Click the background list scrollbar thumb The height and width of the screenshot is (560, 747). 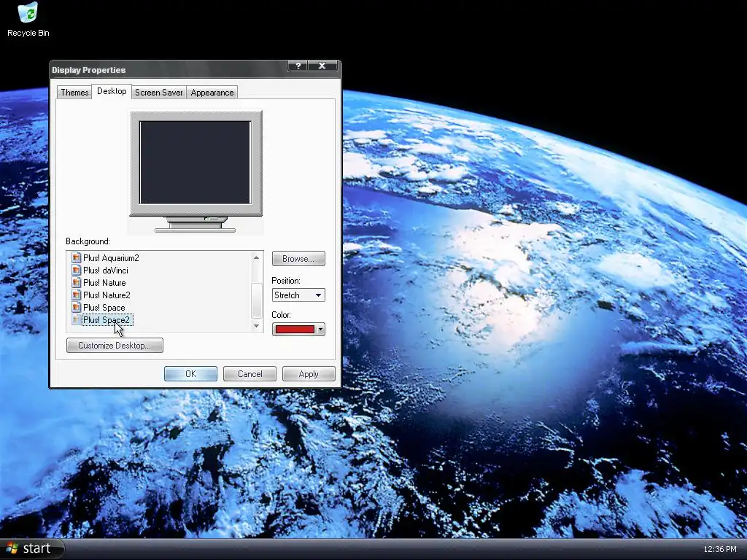point(256,300)
